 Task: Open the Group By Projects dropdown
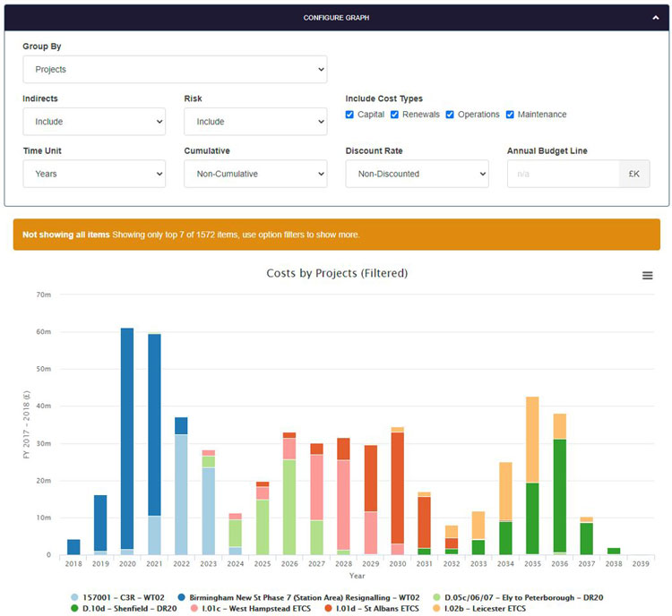[x=175, y=70]
